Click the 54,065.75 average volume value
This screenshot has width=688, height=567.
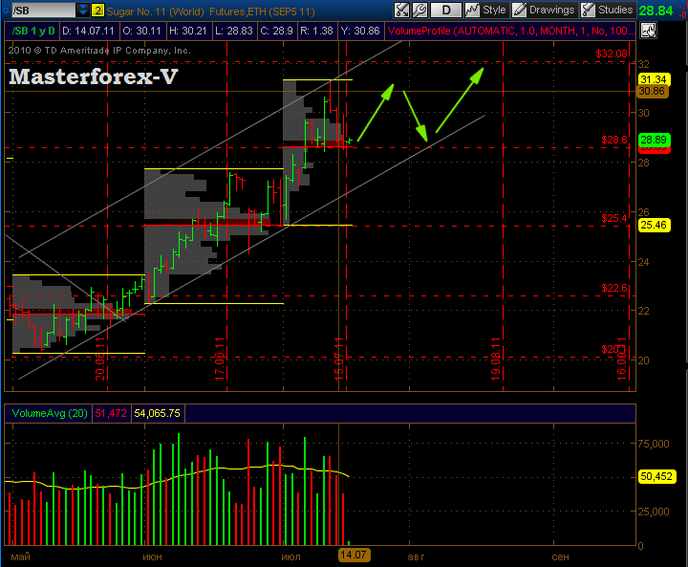point(157,413)
